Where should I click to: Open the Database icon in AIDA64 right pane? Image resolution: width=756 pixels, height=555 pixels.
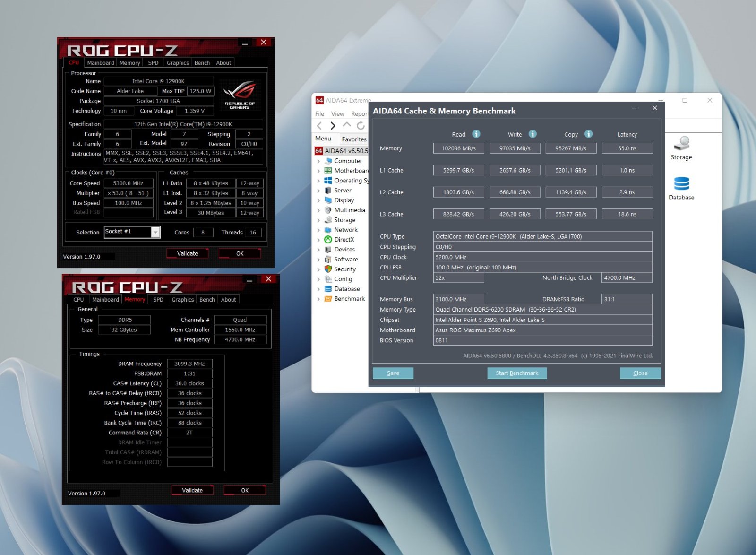681,188
